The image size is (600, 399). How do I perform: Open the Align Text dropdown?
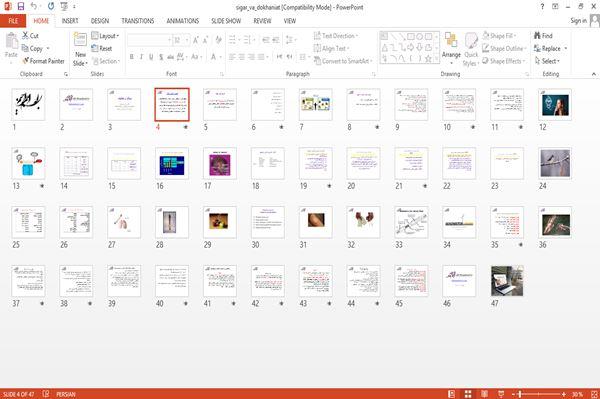(x=331, y=48)
